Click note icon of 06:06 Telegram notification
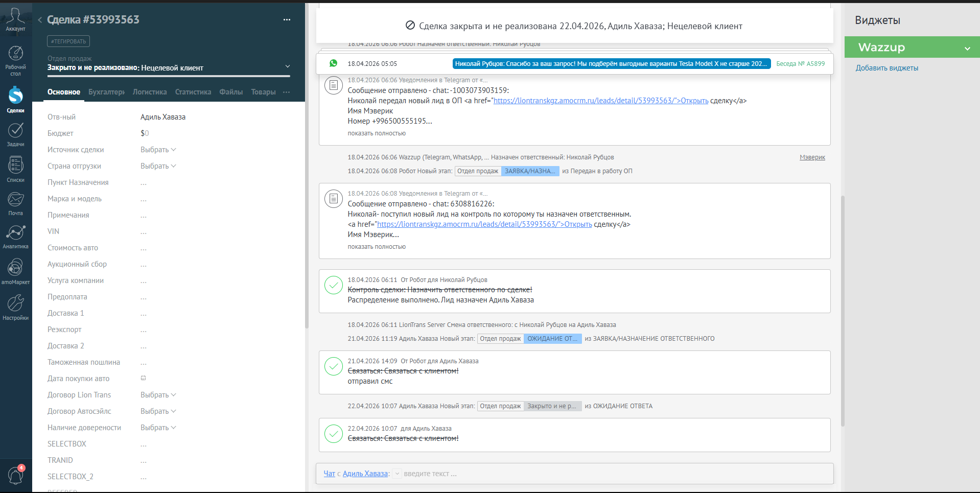 coord(334,85)
